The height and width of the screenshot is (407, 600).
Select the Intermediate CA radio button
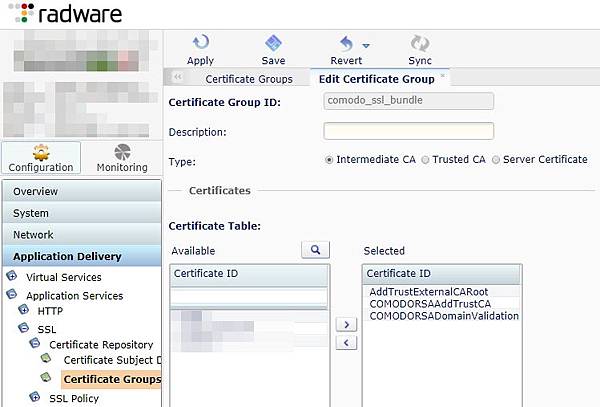coord(330,159)
